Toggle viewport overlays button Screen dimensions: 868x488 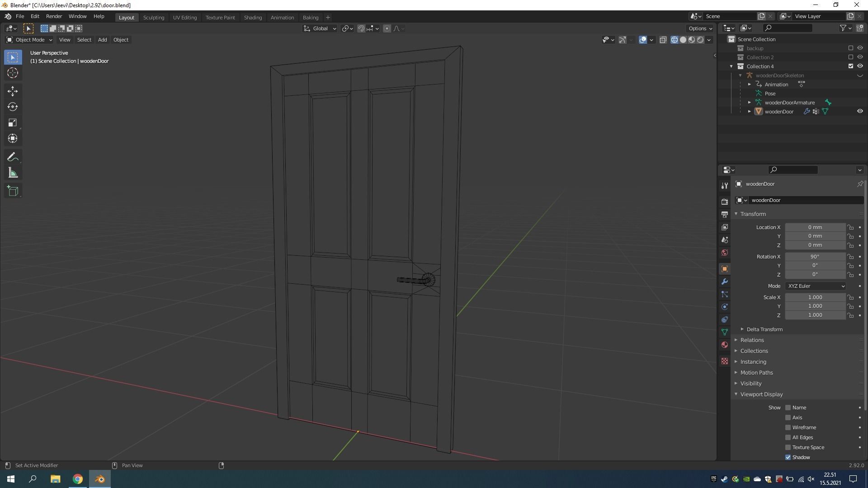[643, 40]
